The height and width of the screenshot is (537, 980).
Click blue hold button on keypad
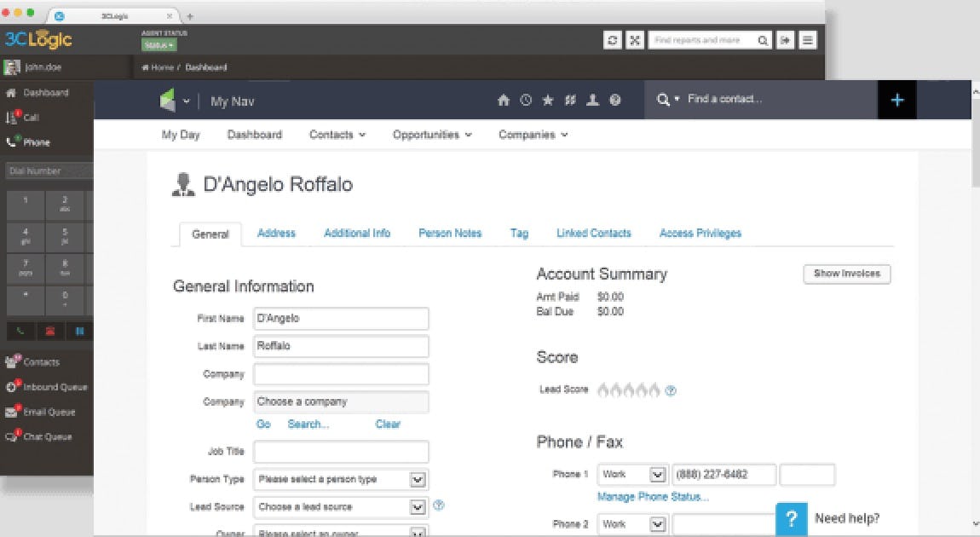[80, 332]
